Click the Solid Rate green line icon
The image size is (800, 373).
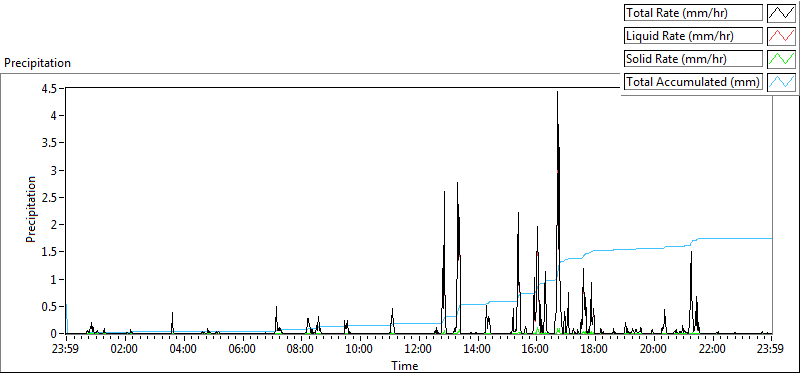point(782,59)
